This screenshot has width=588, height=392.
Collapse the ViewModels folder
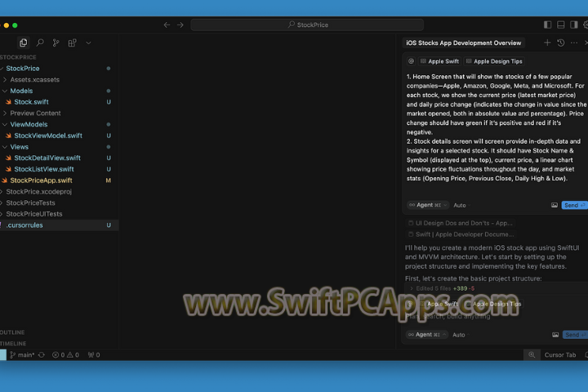(x=60, y=124)
